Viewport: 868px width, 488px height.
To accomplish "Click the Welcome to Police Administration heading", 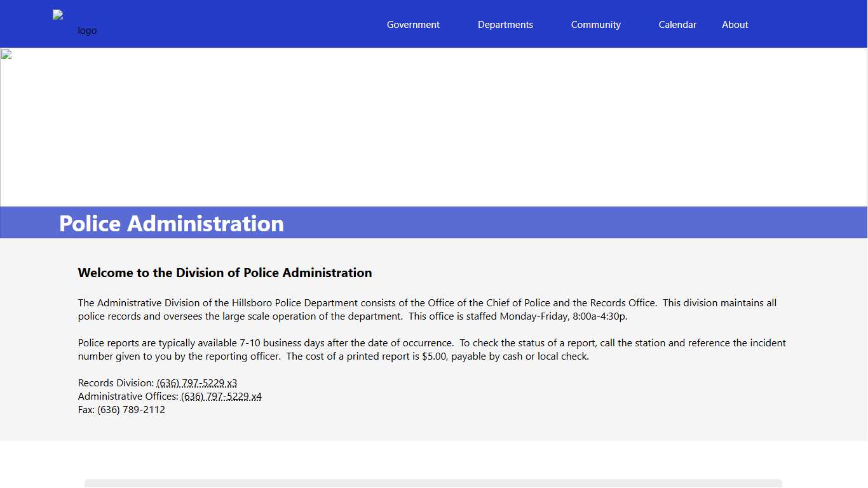I will [x=224, y=273].
